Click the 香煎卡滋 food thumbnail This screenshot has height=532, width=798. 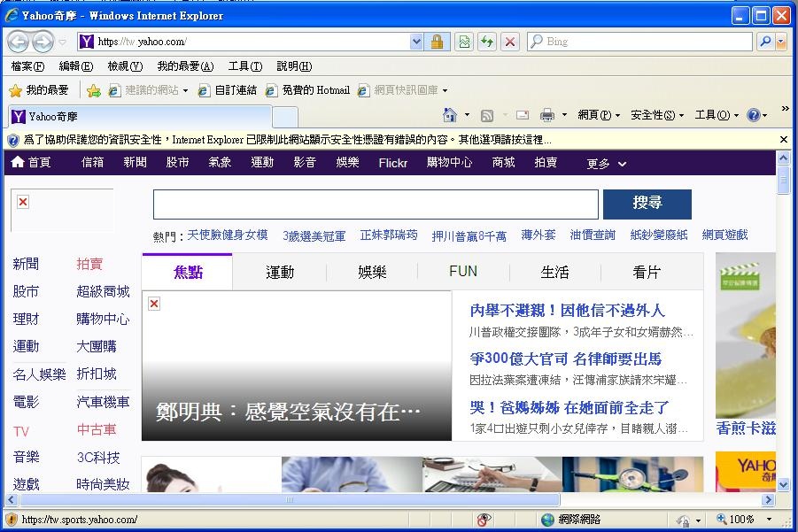[746, 335]
